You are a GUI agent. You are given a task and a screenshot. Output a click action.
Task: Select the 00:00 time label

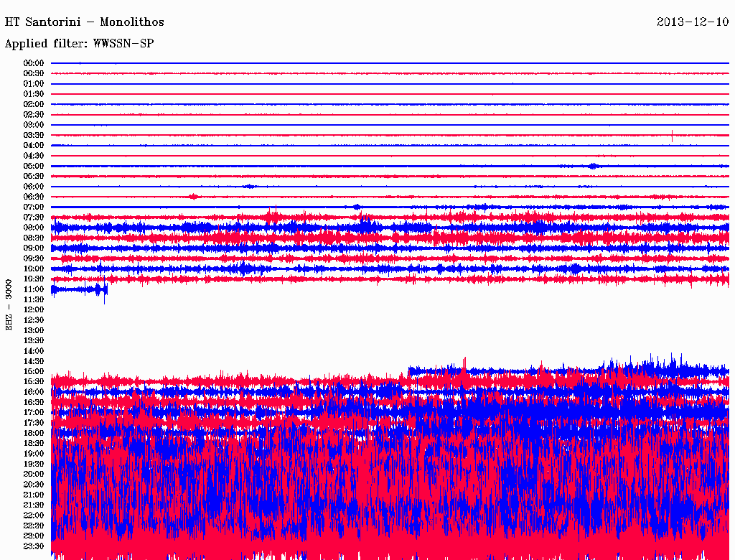(34, 63)
